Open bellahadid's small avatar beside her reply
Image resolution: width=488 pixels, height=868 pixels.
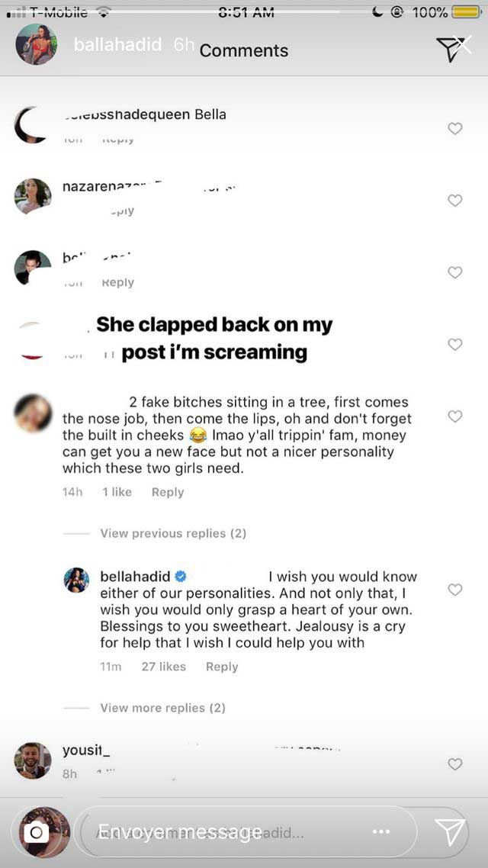pos(77,580)
